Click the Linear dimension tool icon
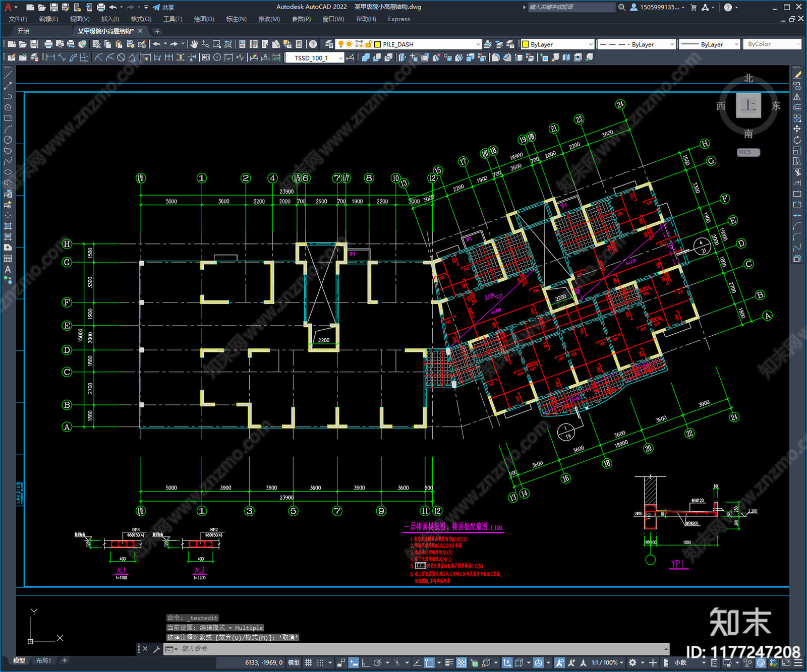The width and height of the screenshot is (807, 672). click(x=50, y=57)
